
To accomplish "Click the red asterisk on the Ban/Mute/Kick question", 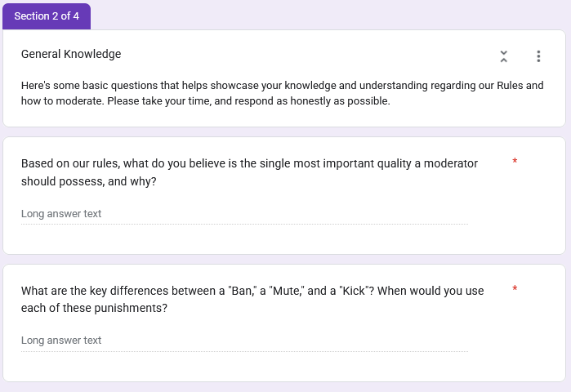I will point(515,289).
